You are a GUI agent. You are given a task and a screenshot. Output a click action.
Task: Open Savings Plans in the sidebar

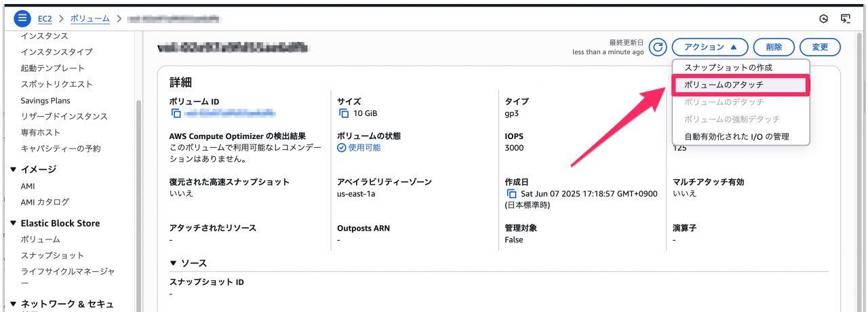45,100
